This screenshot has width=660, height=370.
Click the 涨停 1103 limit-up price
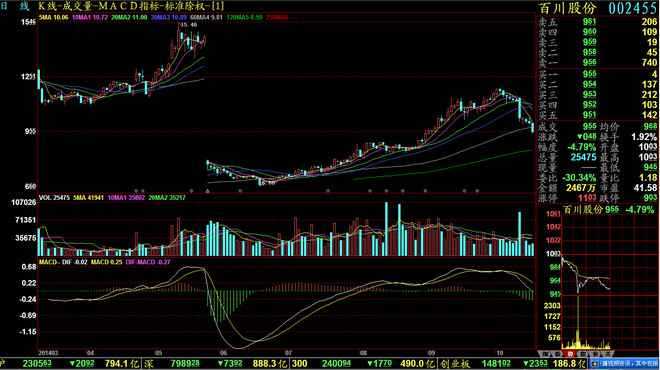tap(587, 198)
